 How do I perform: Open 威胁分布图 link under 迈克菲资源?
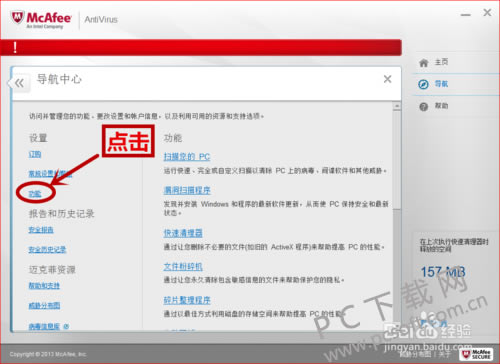(44, 305)
